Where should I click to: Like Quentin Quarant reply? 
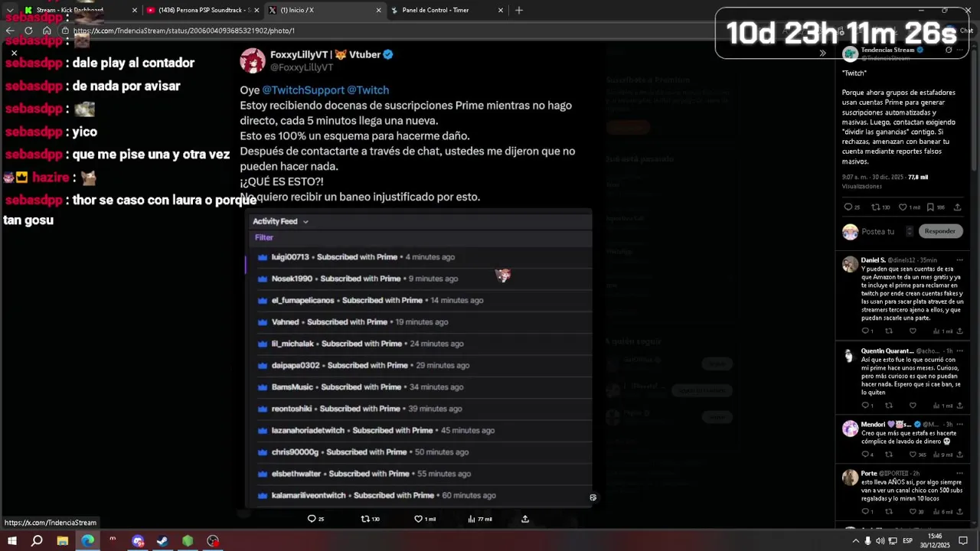point(913,406)
